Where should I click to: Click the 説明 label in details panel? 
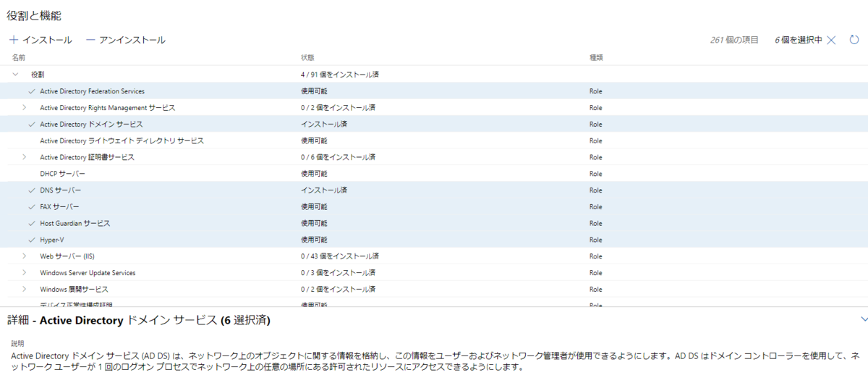tap(18, 342)
